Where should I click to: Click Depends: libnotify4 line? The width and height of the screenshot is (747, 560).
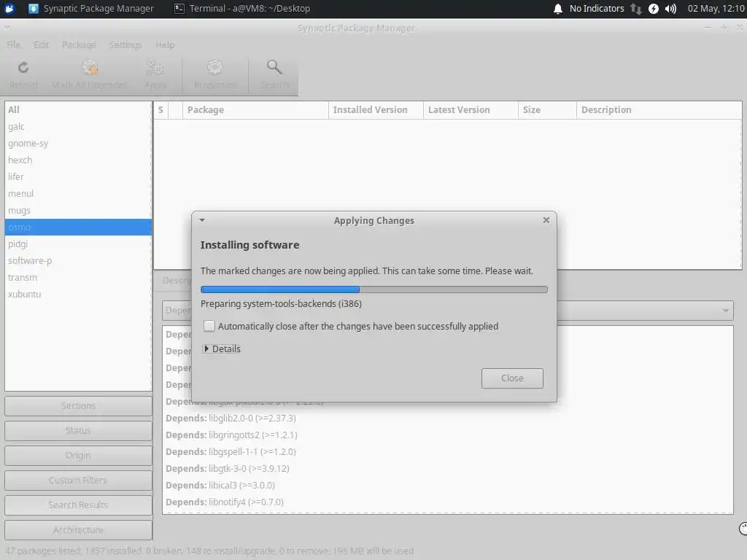pyautogui.click(x=225, y=502)
